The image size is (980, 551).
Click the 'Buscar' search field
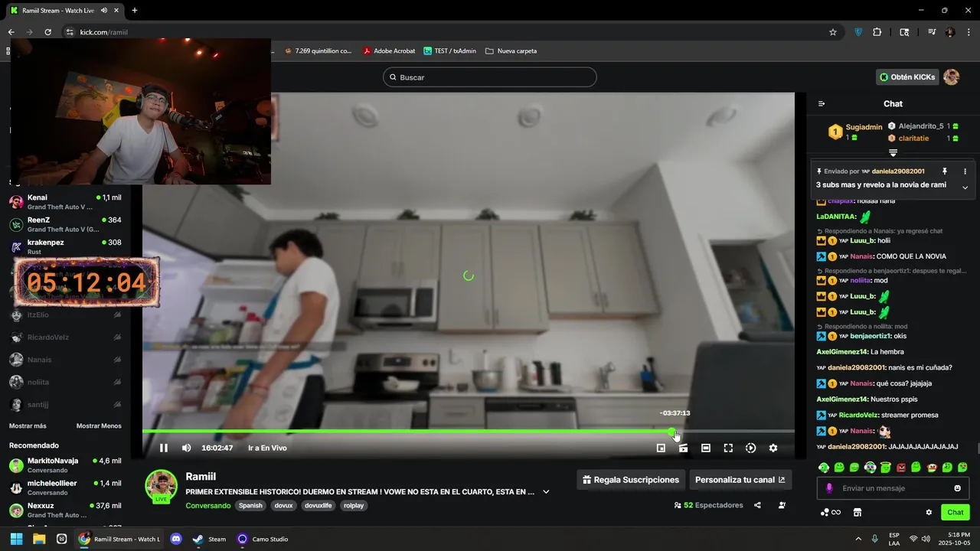click(x=490, y=77)
